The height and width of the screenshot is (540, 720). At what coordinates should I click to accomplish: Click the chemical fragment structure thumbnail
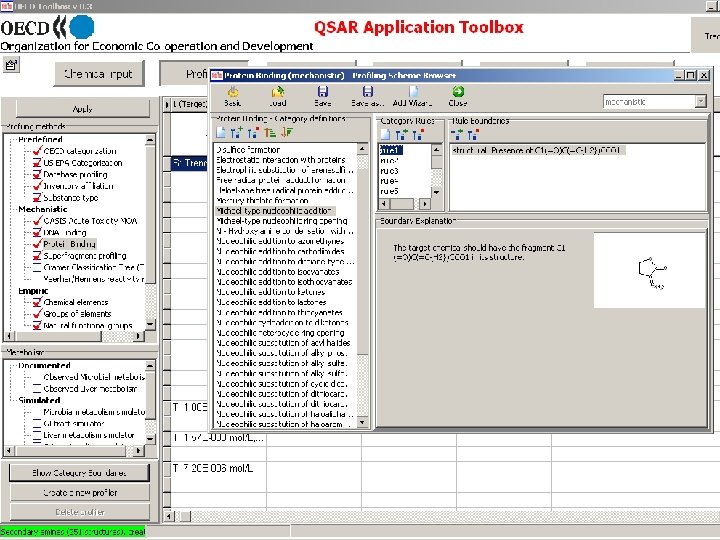[649, 270]
